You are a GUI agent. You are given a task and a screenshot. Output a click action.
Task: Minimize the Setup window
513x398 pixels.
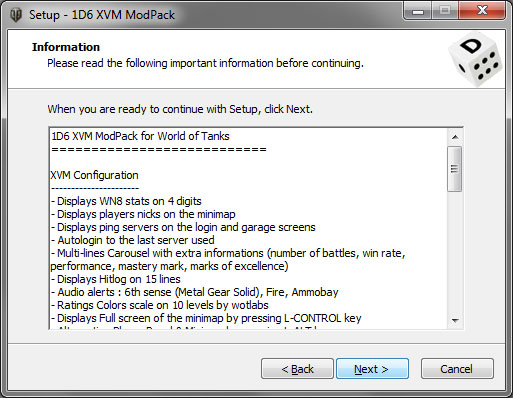coord(418,11)
